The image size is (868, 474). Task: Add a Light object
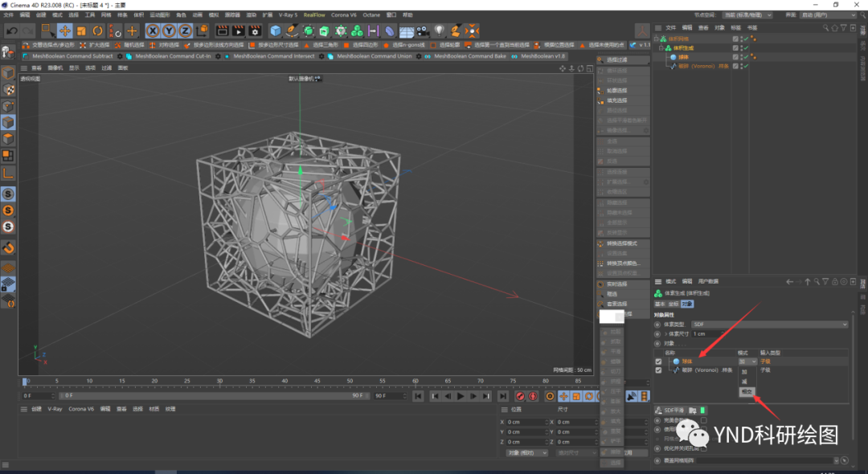coord(439,31)
